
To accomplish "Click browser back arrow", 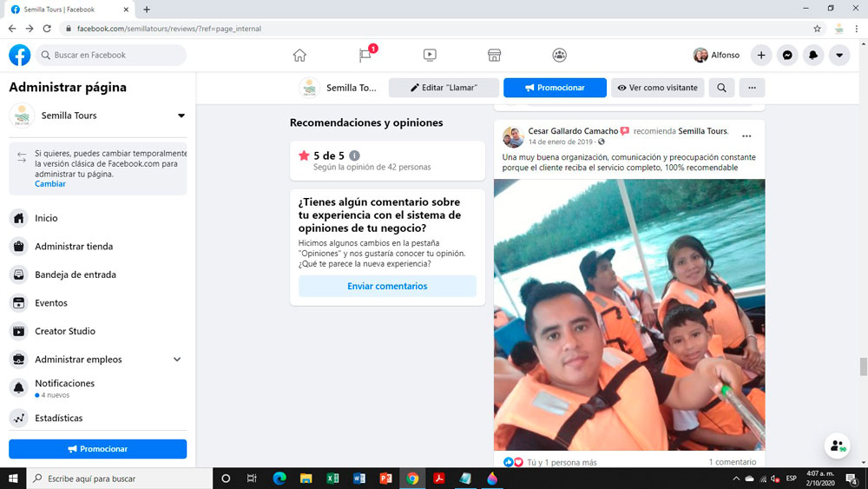I will click(x=12, y=29).
